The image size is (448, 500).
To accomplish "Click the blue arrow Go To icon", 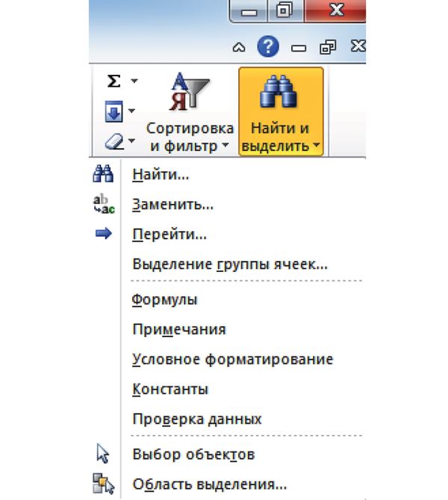I will point(104,234).
